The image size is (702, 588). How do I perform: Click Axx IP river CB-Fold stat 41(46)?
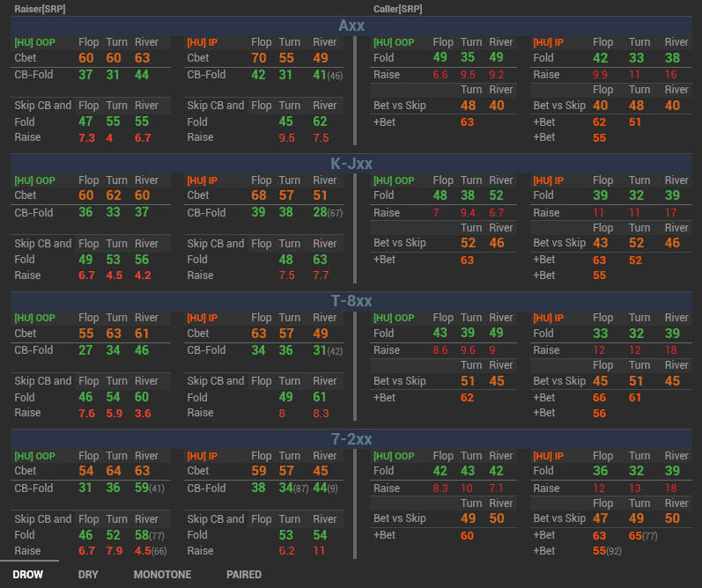coord(328,75)
